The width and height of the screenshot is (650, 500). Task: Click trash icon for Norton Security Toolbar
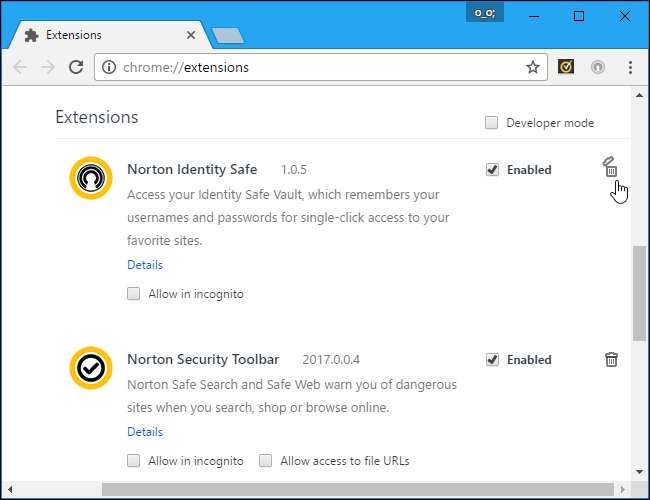tap(610, 360)
